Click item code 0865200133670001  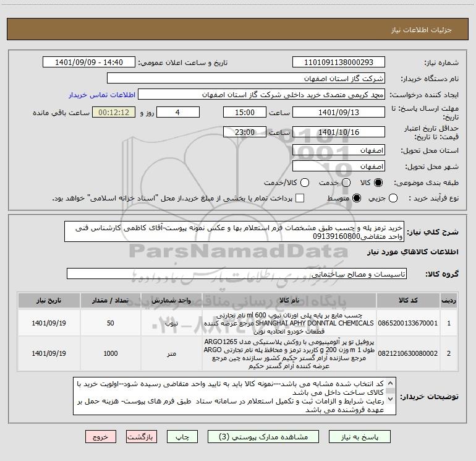(x=408, y=323)
